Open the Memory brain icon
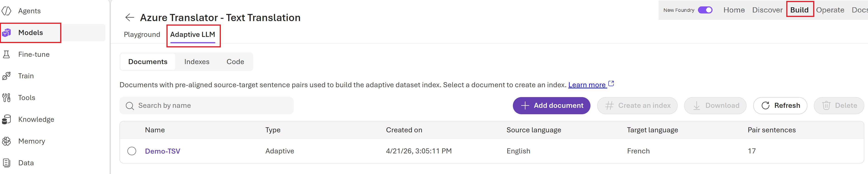The image size is (868, 174). 6,141
